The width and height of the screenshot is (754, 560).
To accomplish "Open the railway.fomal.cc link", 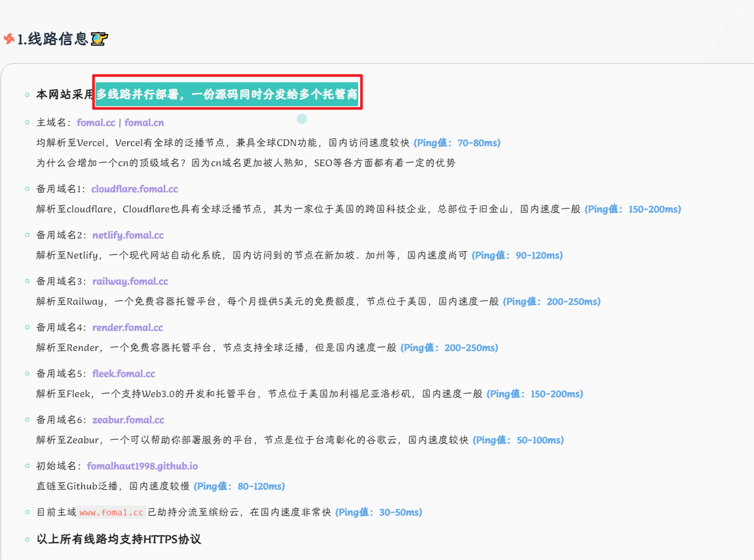I will (x=130, y=281).
